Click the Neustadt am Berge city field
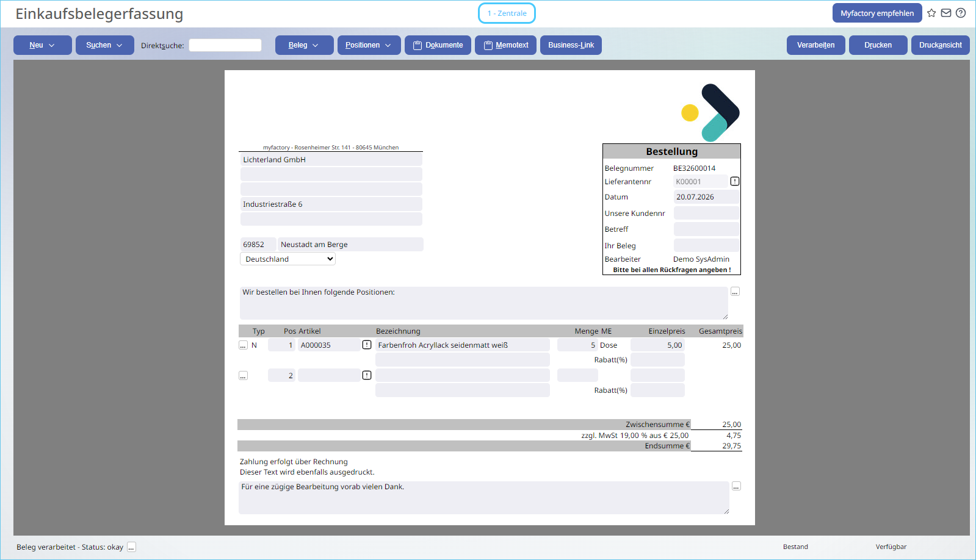The image size is (976, 560). click(351, 244)
